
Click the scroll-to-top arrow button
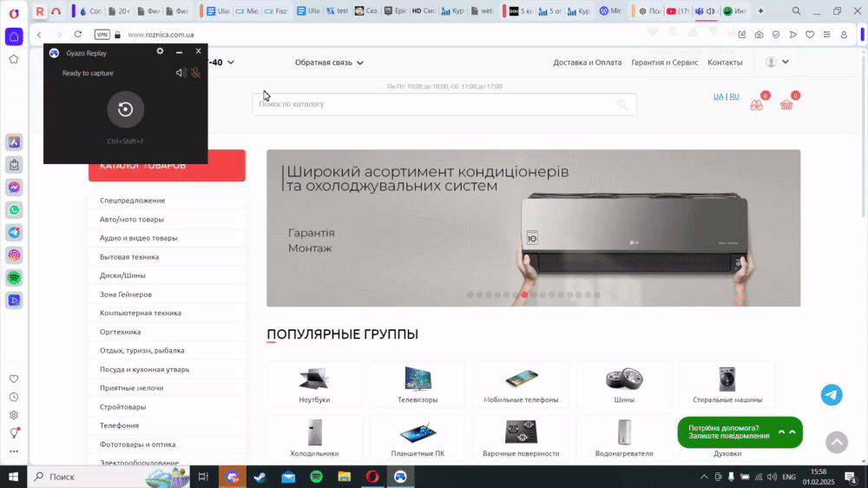coord(837,442)
